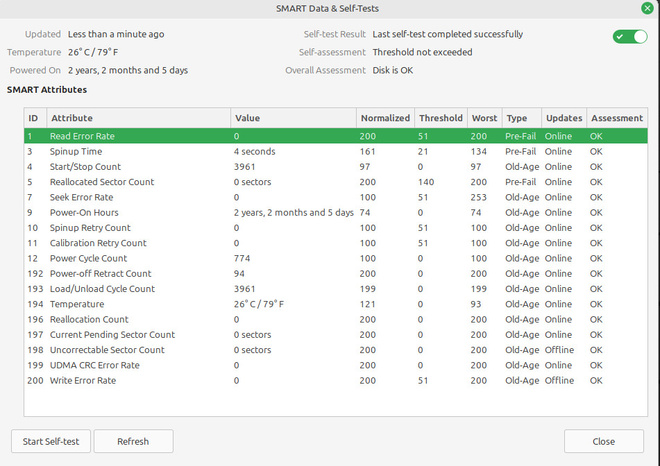Refresh the SMART data
Screen dimensions: 660x466
point(133,441)
